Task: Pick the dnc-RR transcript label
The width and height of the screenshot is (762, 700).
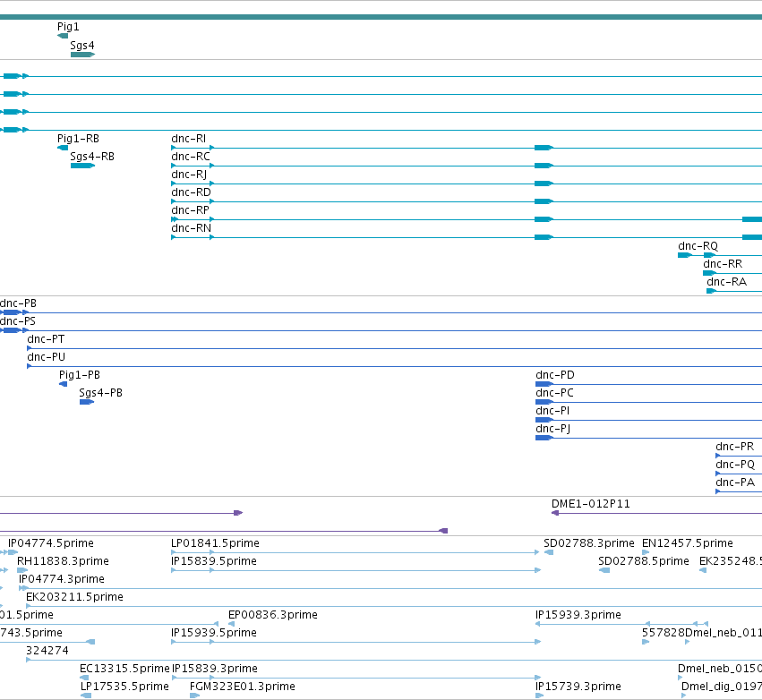Action: point(723,264)
